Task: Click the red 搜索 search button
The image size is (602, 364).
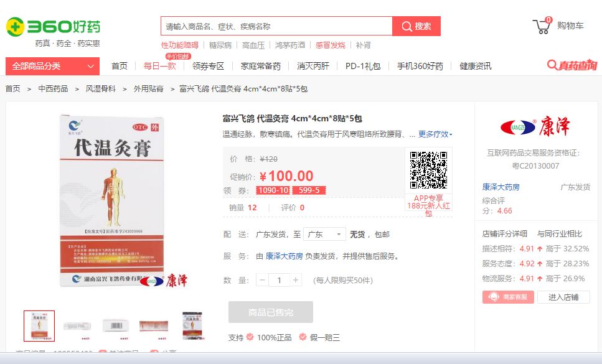Action: pos(416,26)
